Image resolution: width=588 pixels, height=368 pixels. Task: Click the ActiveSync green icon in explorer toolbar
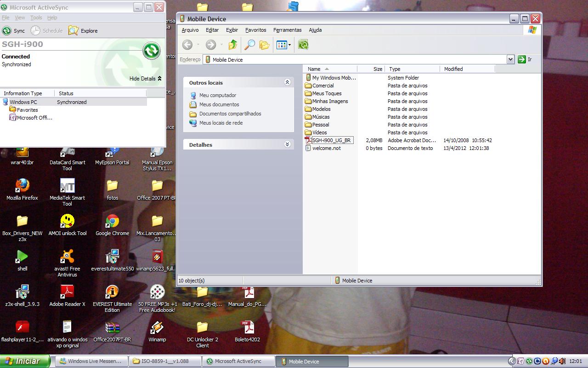(303, 45)
